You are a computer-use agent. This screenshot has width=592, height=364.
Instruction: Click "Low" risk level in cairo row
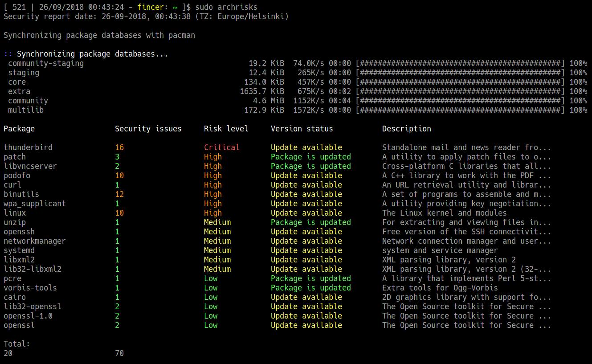tap(211, 297)
